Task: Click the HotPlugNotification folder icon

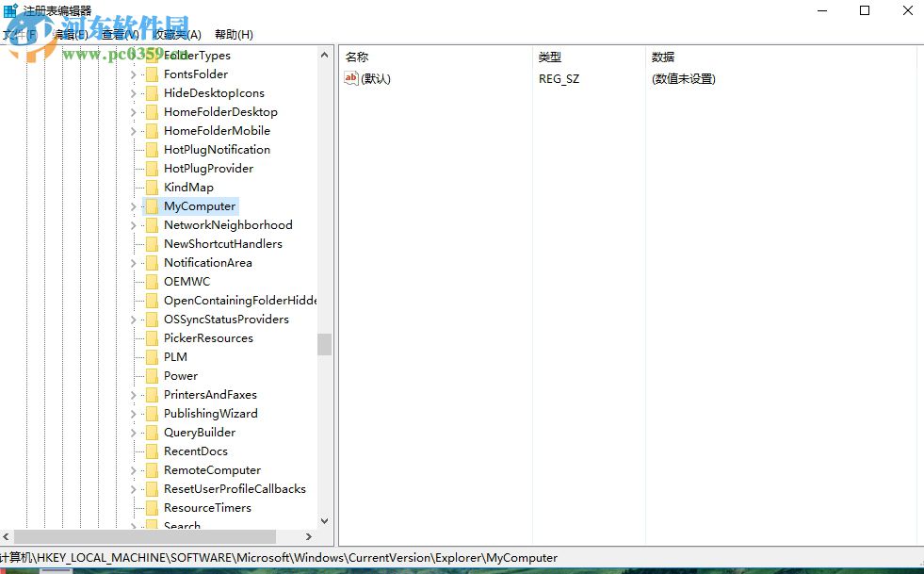Action: pos(152,150)
